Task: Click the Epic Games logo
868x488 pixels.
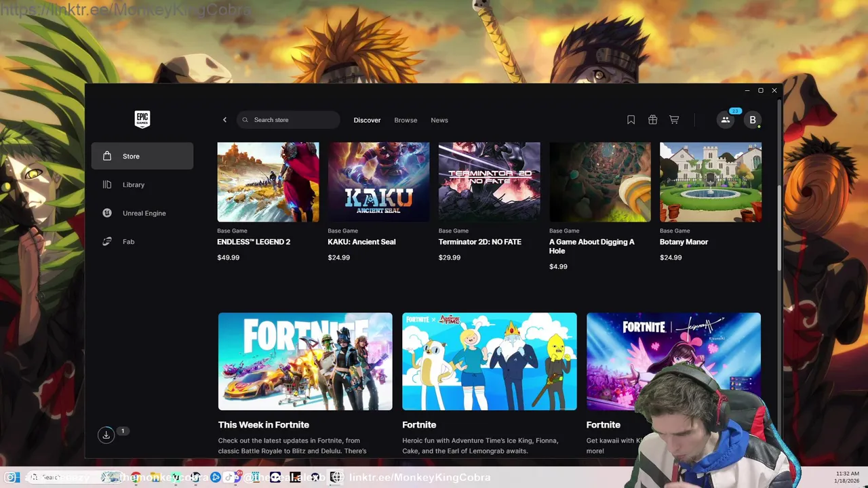Action: pyautogui.click(x=142, y=119)
